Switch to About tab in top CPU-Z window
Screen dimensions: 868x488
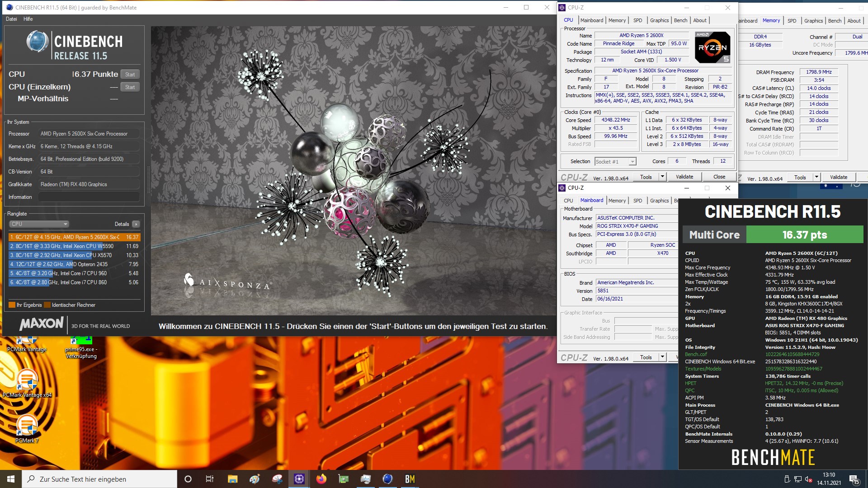700,20
